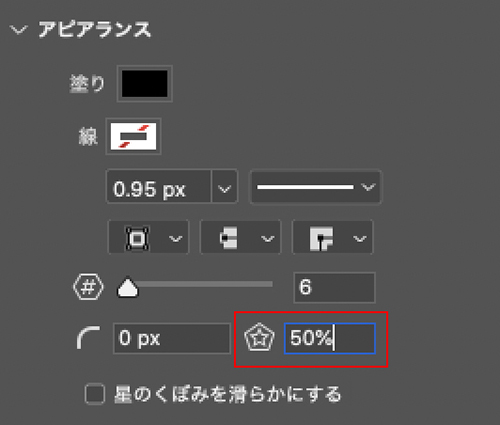Viewport: 500px width, 425px height.
Task: Collapse the アピアランス section chevron
Action: [18, 30]
